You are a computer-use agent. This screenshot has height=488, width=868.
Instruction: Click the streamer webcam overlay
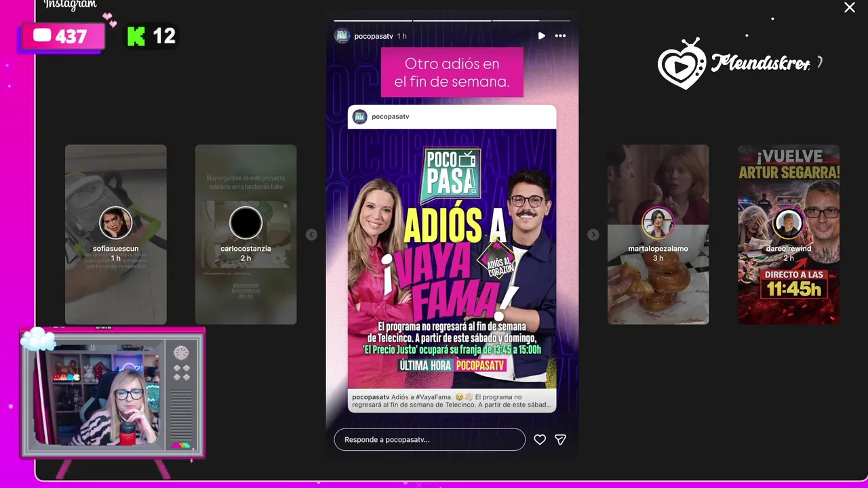pos(113,393)
